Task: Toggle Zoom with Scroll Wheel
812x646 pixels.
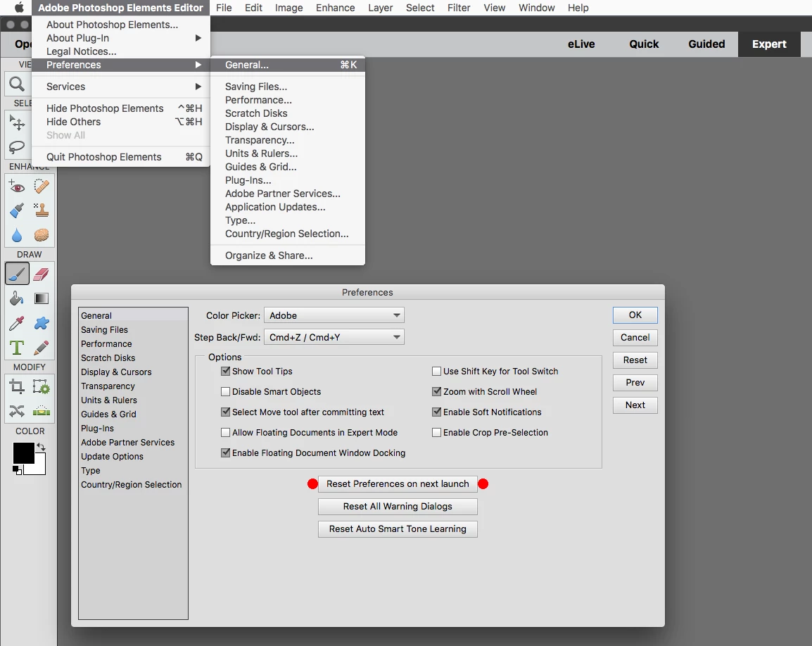Action: (436, 392)
